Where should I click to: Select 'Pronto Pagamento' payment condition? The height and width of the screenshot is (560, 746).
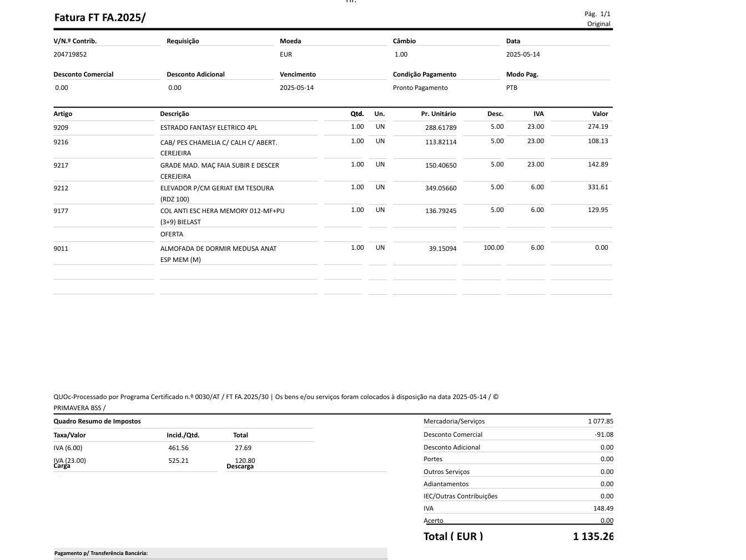(420, 88)
